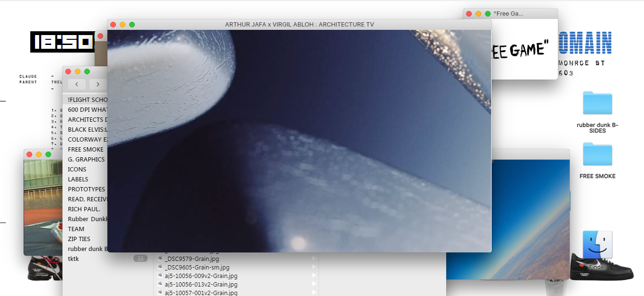Click the file icon beside aj5-10056-013v2-Grain.jpg
Image resolution: width=644 pixels, height=296 pixels.
pyautogui.click(x=160, y=284)
